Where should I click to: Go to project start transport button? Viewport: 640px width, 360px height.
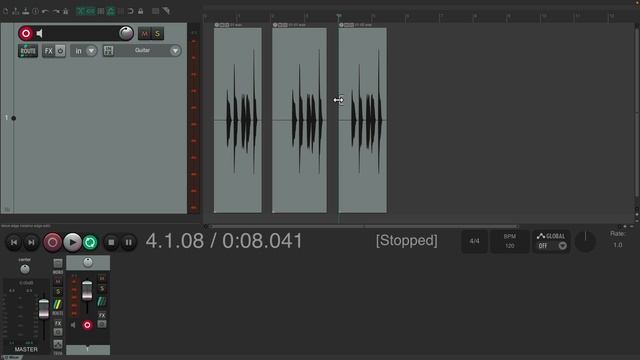pyautogui.click(x=13, y=242)
